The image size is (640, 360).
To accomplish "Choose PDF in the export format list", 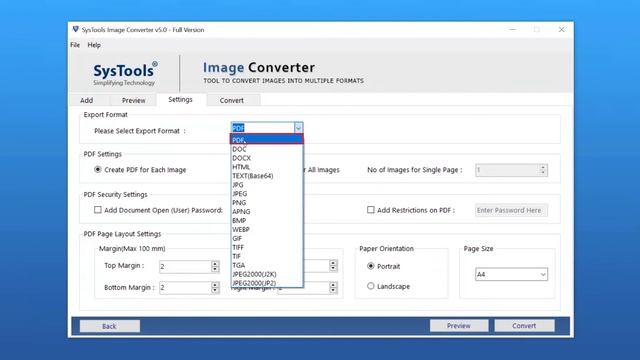I will point(267,140).
